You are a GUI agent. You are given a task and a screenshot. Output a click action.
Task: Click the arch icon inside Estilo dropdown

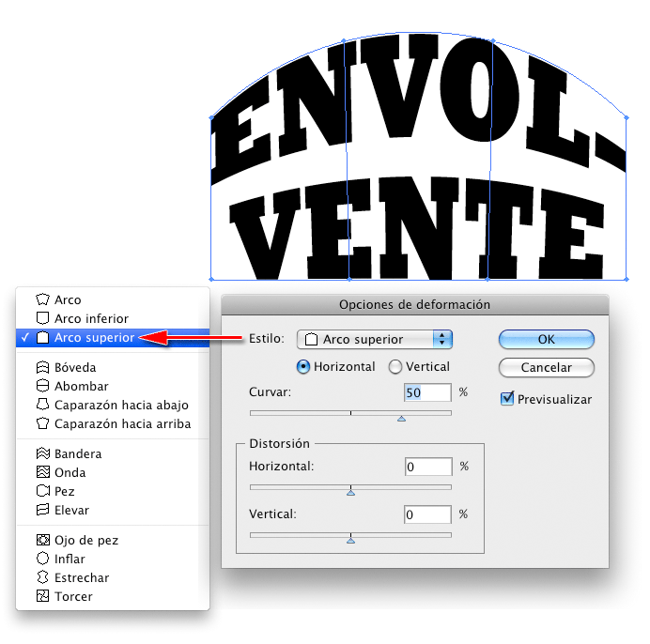[x=311, y=340]
